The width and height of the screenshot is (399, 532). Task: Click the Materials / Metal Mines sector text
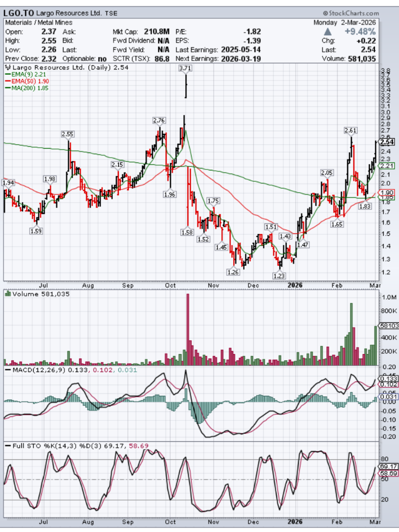click(39, 23)
